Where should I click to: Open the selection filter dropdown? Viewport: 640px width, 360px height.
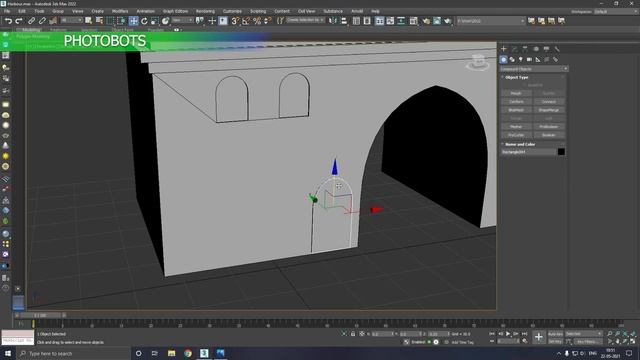point(70,20)
